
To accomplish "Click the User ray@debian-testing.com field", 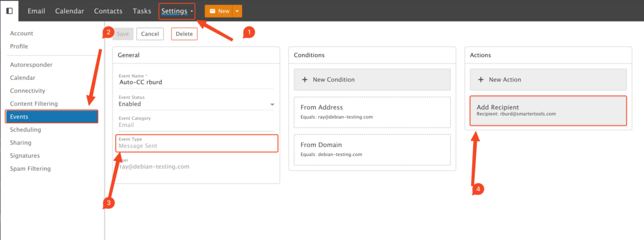I will pos(196,164).
